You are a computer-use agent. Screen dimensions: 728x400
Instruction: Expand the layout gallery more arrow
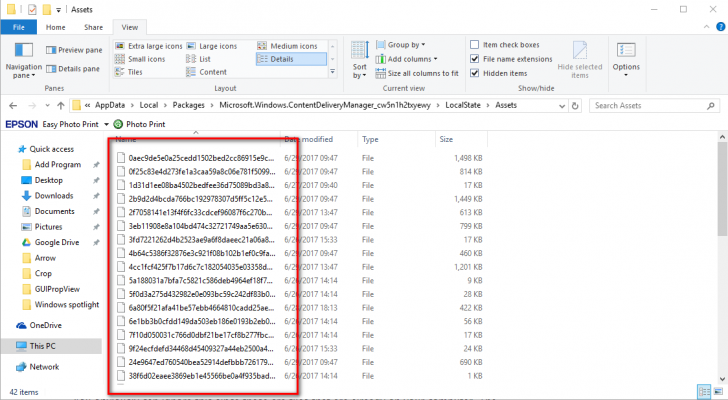coord(332,72)
